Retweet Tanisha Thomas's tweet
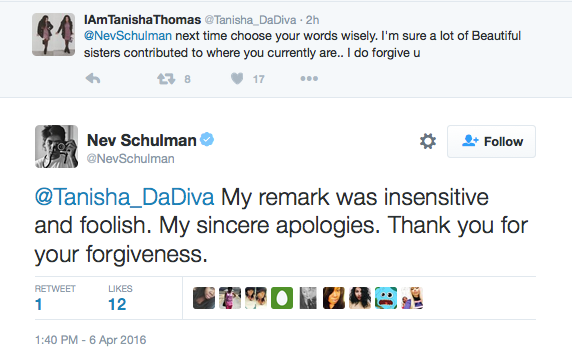 point(166,79)
